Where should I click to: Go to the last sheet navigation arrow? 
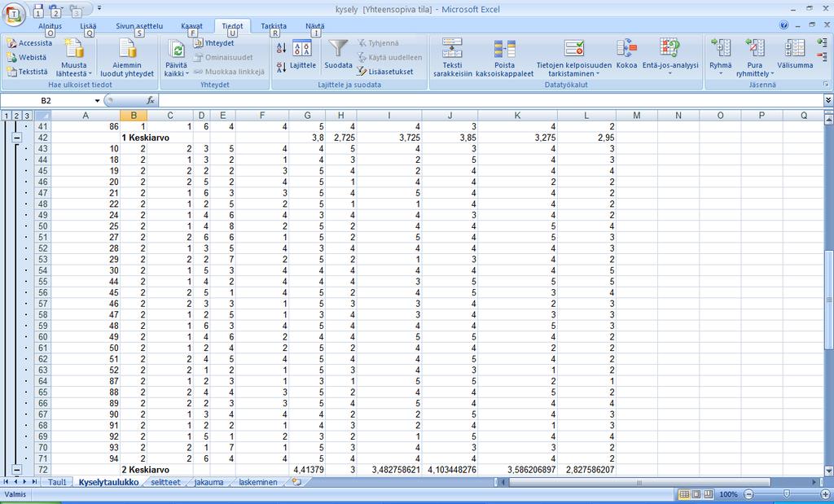coord(34,482)
